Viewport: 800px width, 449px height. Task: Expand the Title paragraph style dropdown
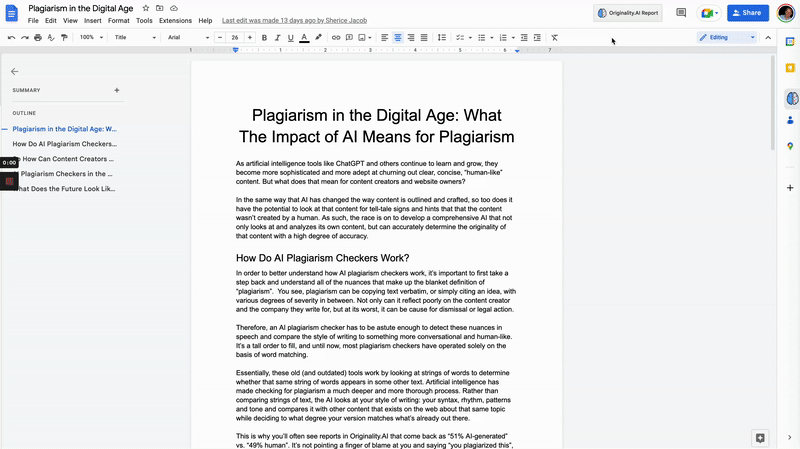pos(133,37)
